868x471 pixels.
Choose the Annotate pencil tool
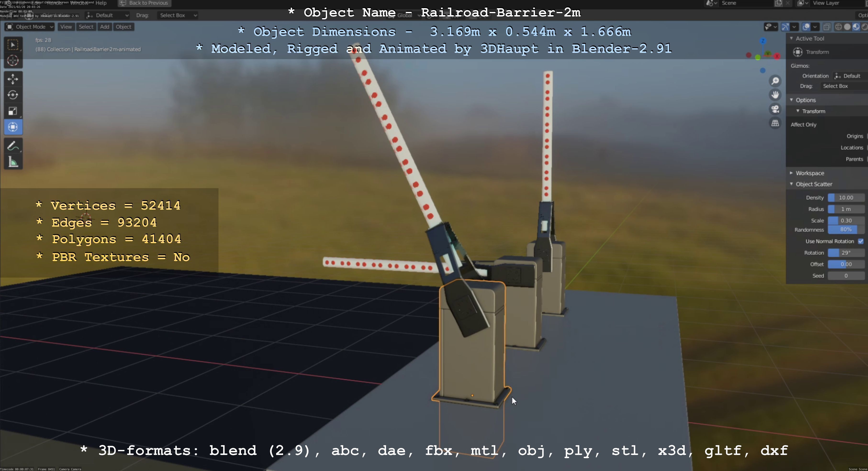[13, 146]
